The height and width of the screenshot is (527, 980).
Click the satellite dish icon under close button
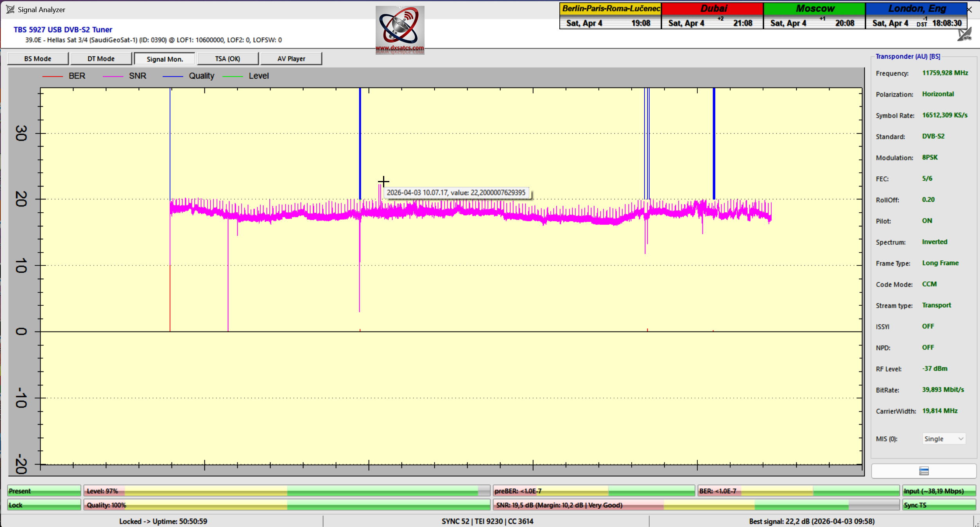tap(964, 34)
